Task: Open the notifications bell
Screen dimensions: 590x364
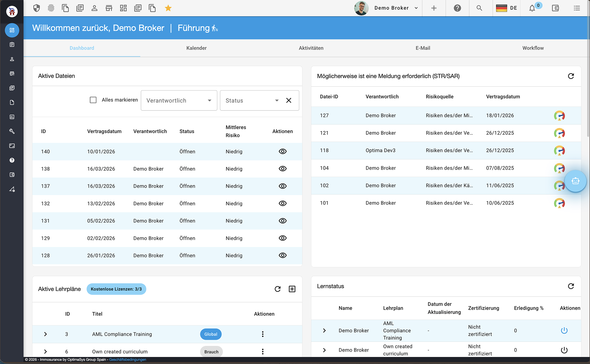Action: coord(532,8)
